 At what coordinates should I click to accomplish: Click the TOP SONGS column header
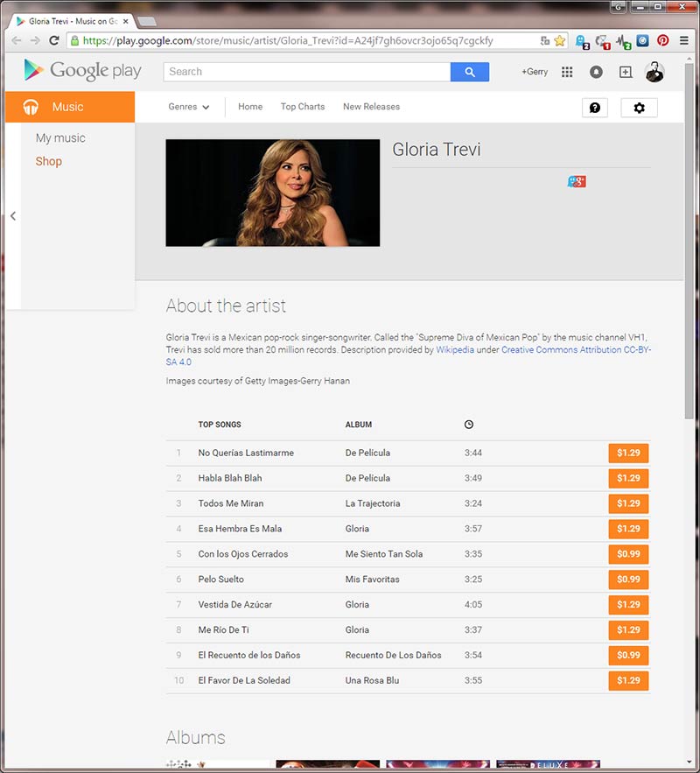pyautogui.click(x=220, y=425)
